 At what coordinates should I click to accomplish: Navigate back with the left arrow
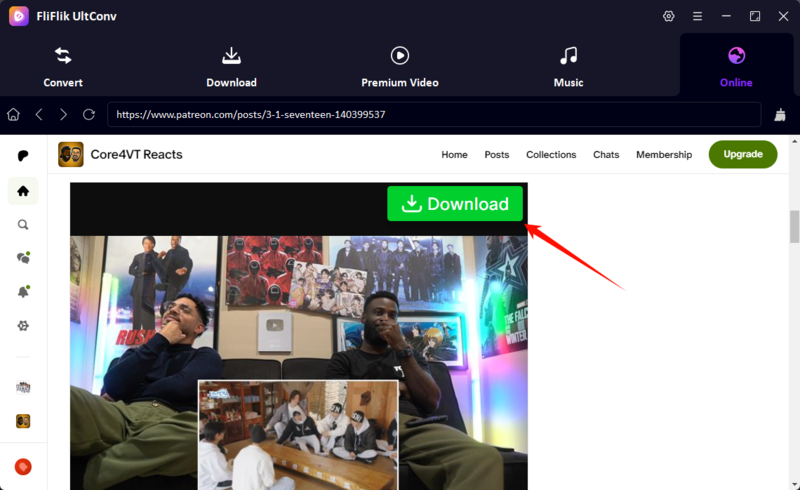[x=39, y=114]
